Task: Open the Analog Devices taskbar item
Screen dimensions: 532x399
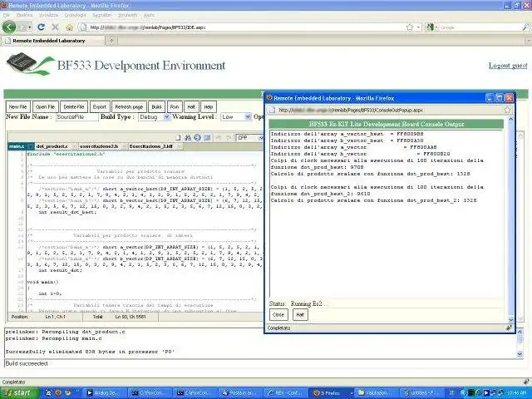Action: click(x=105, y=393)
